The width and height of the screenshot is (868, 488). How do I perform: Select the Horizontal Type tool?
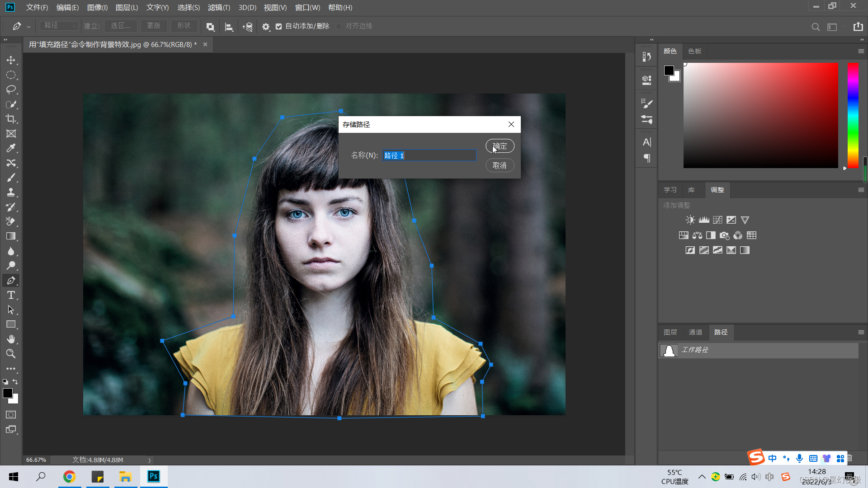(x=11, y=295)
